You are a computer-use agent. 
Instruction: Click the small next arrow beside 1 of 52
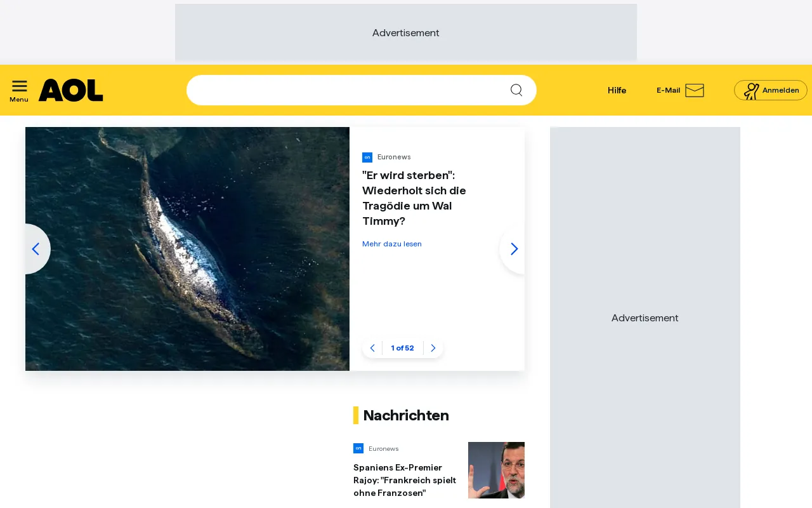(433, 348)
